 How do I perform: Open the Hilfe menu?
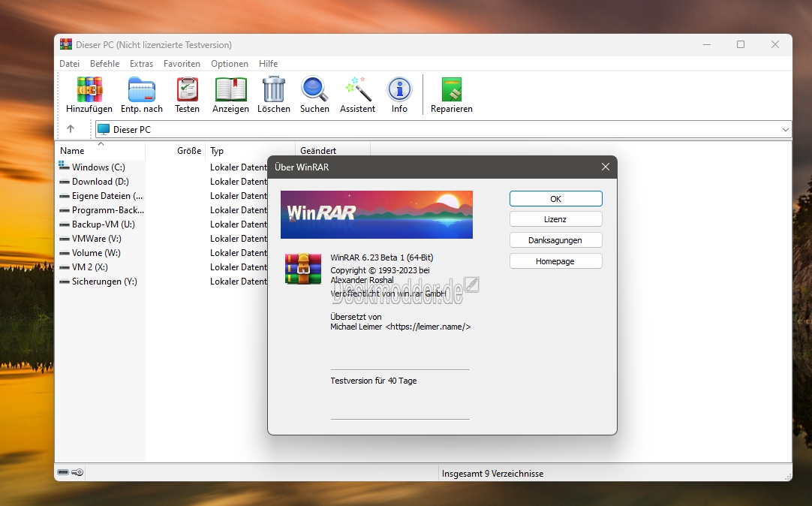click(268, 64)
